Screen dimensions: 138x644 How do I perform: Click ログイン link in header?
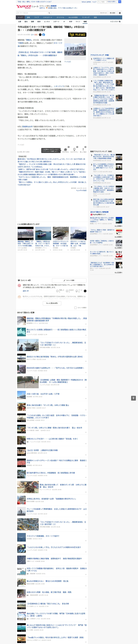(42, 8)
